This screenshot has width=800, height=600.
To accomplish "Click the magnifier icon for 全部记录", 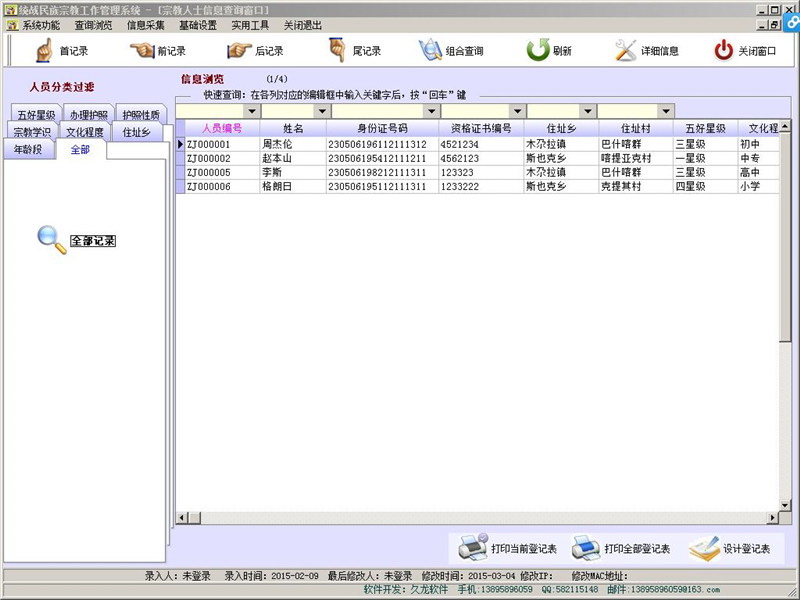I will (x=52, y=240).
